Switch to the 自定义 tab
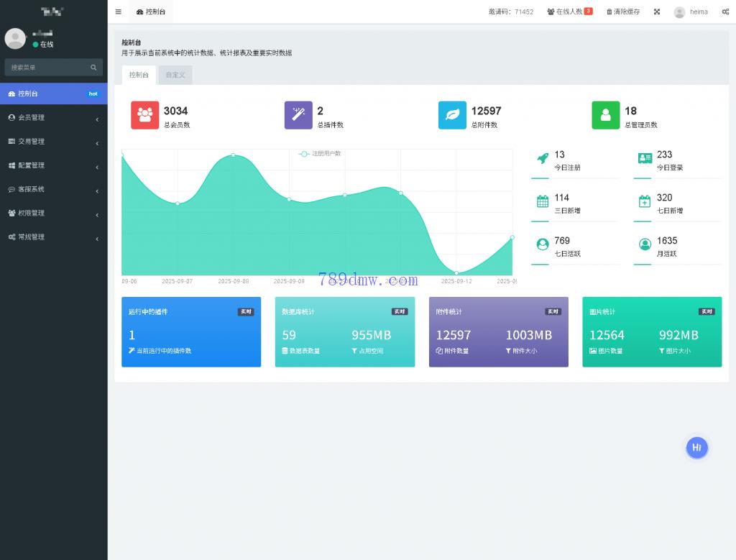 point(175,75)
